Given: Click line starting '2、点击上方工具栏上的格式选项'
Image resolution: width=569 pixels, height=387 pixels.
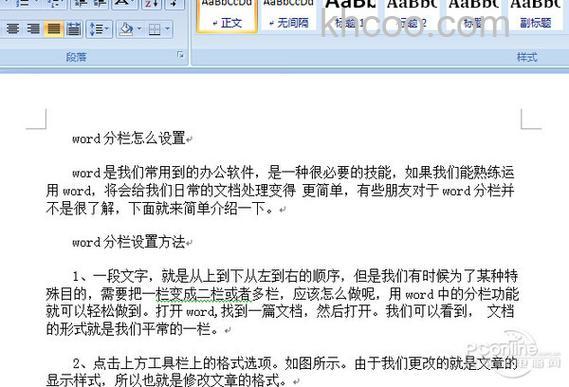Looking at the screenshot, I should click(295, 363).
